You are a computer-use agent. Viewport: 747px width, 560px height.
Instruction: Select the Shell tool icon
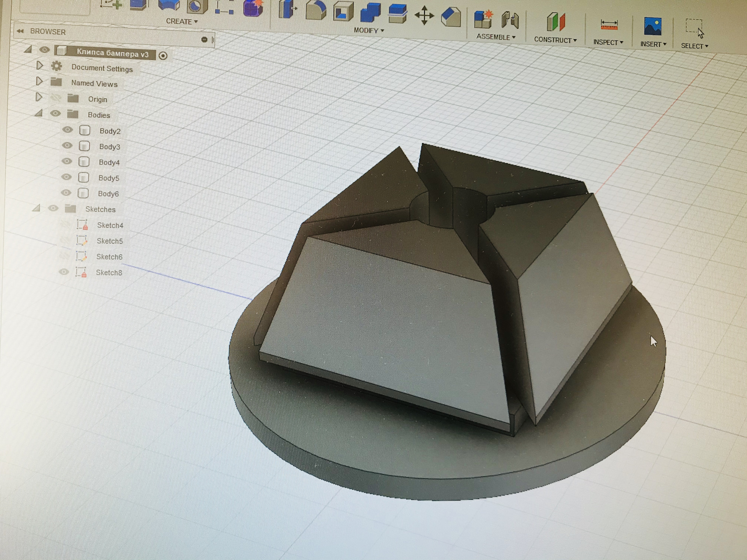(x=343, y=11)
